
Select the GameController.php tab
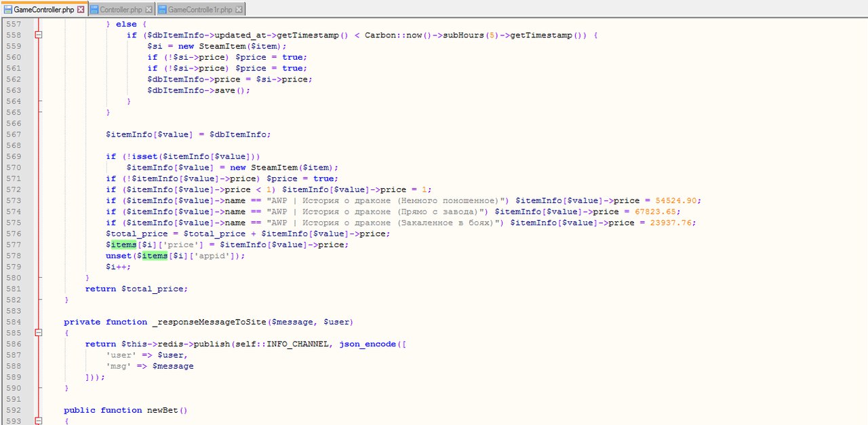tap(43, 10)
